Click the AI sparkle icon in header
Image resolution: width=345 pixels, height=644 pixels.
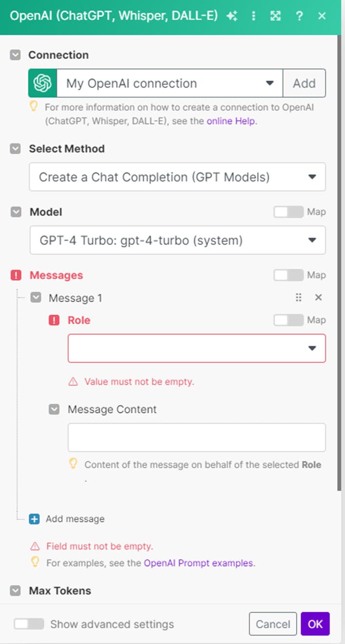click(x=232, y=16)
